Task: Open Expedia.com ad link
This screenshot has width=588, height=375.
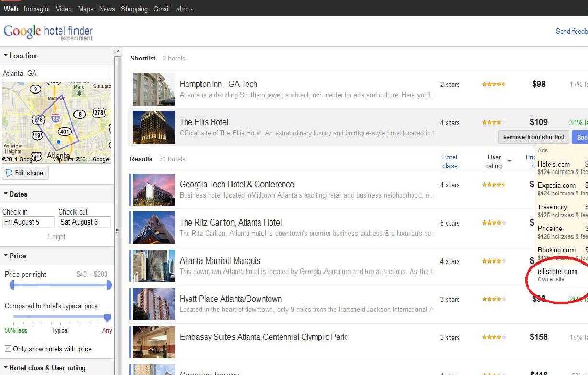Action: pyautogui.click(x=556, y=186)
